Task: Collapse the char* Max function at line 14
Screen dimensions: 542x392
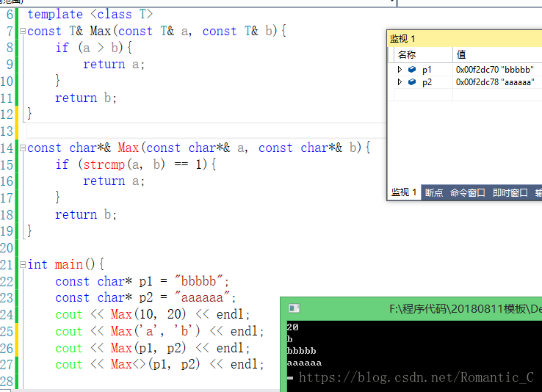Action: (x=23, y=148)
